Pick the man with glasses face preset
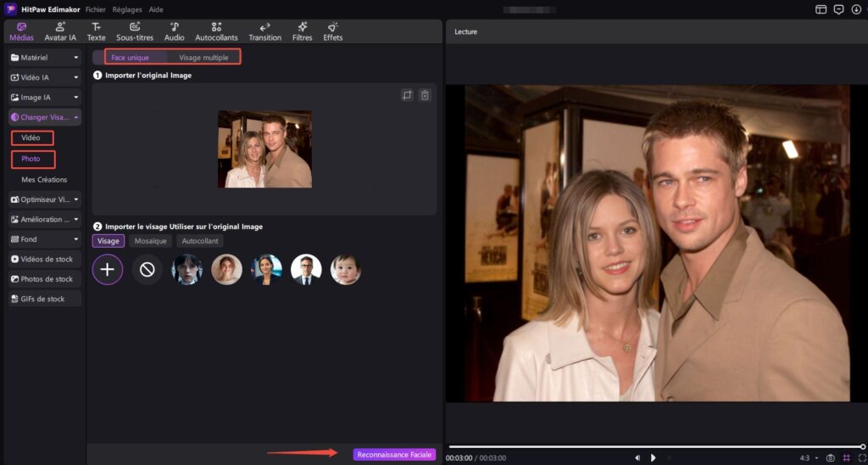The height and width of the screenshot is (465, 868). tap(306, 269)
